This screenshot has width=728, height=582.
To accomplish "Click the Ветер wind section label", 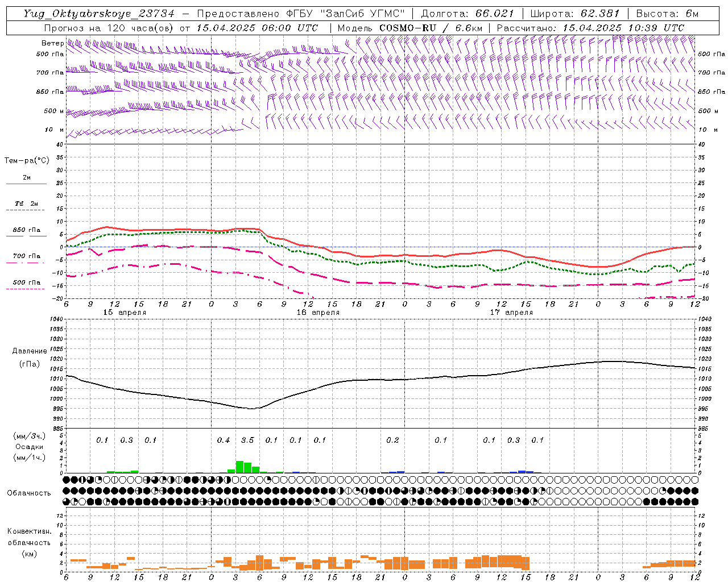I will pyautogui.click(x=52, y=43).
